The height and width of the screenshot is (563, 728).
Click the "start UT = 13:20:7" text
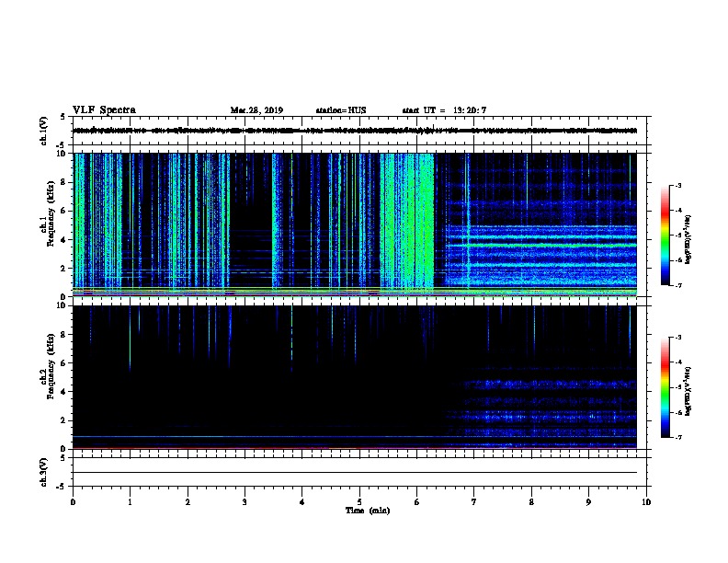pos(444,110)
